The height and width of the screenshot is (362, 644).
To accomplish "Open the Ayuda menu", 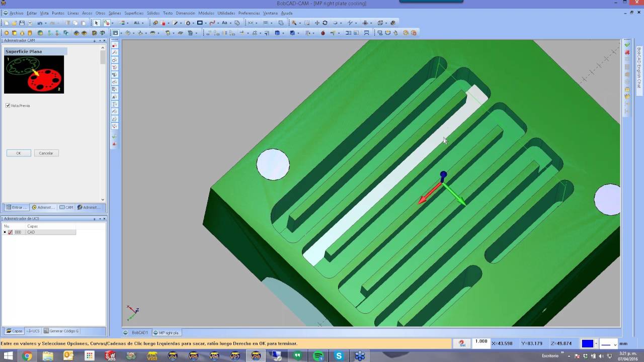I will [286, 13].
